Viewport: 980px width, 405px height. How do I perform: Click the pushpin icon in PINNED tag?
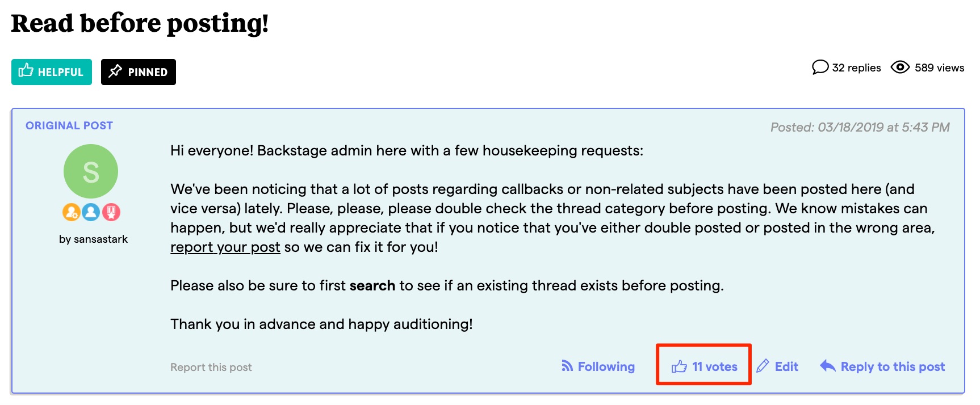click(115, 71)
